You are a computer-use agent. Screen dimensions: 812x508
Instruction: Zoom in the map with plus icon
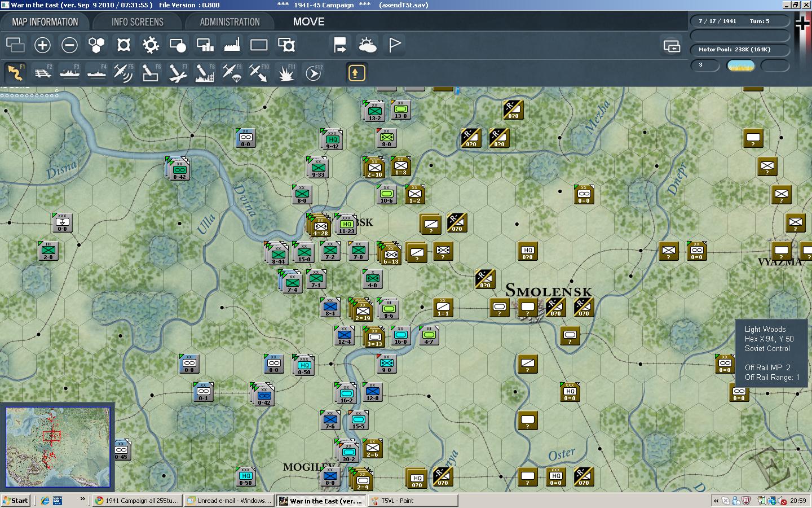click(42, 45)
